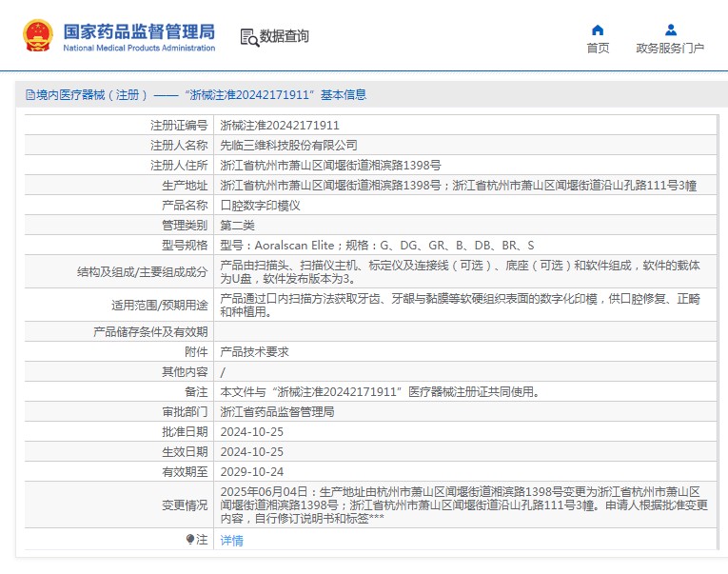Click the 国家药品监督管理局 site title
The image size is (728, 574).
(x=139, y=30)
